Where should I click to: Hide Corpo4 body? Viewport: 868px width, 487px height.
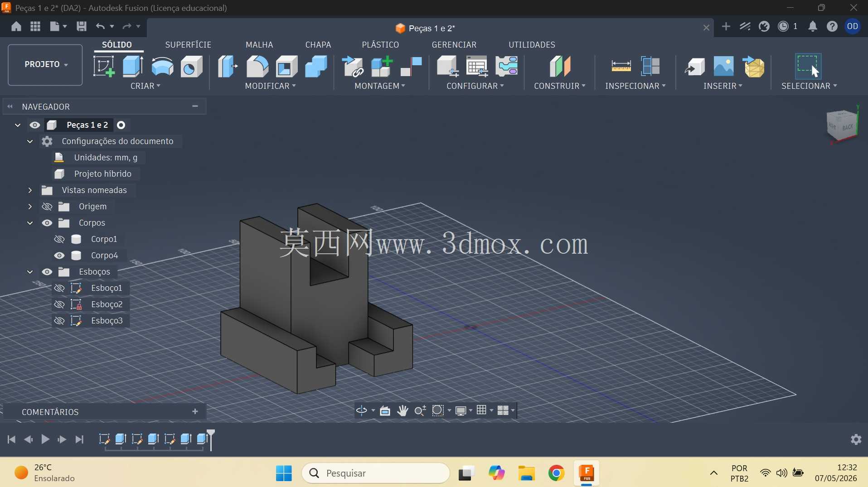click(59, 256)
